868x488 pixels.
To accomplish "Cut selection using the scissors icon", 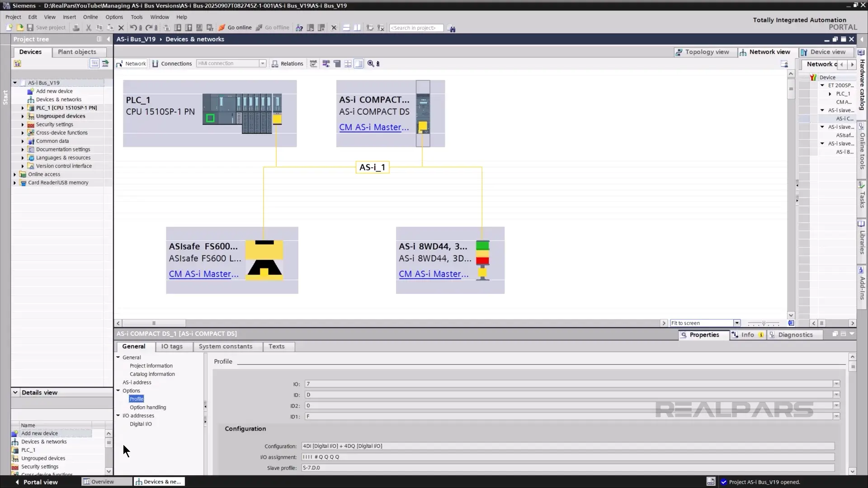I will coord(89,28).
